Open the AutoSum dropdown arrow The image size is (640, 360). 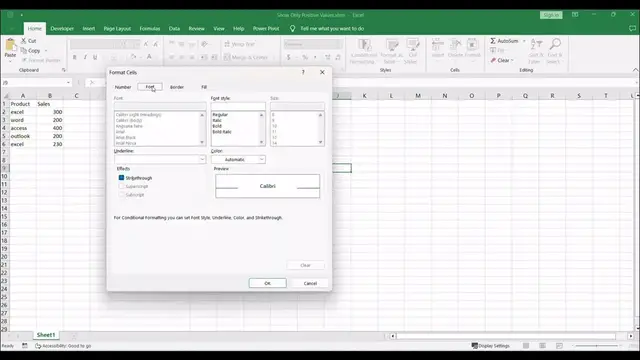point(524,41)
